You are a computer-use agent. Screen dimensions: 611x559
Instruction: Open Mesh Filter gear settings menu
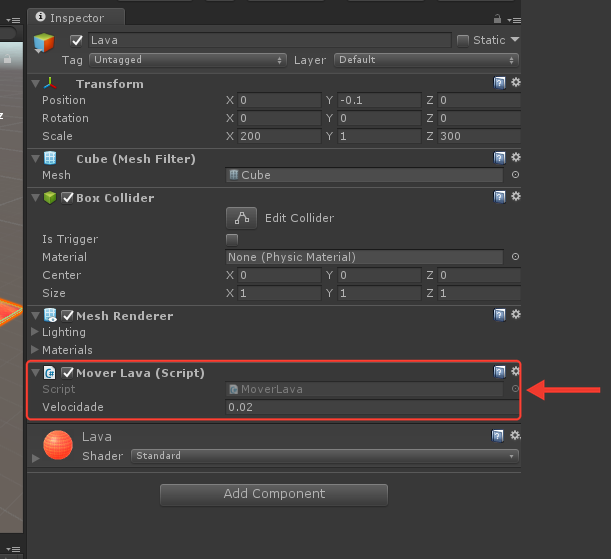coord(516,157)
